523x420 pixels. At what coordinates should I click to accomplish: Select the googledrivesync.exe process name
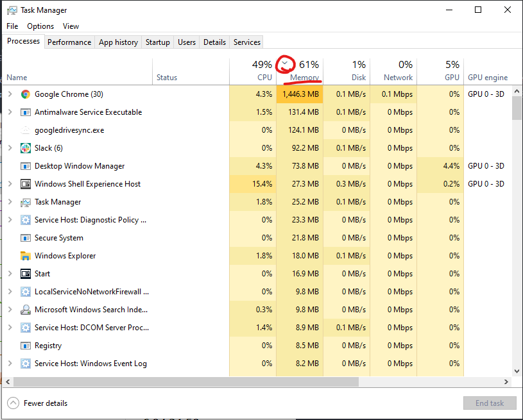tap(69, 130)
